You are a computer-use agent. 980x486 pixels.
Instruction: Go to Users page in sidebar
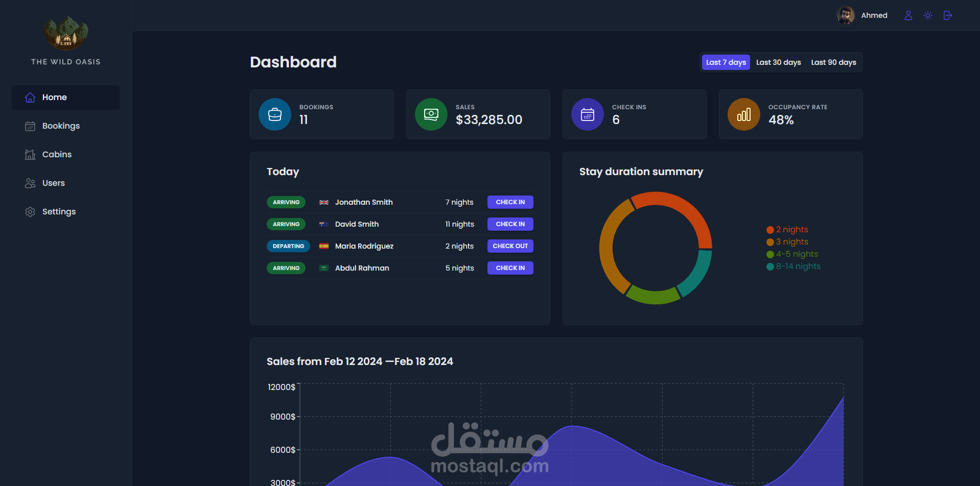click(65, 183)
